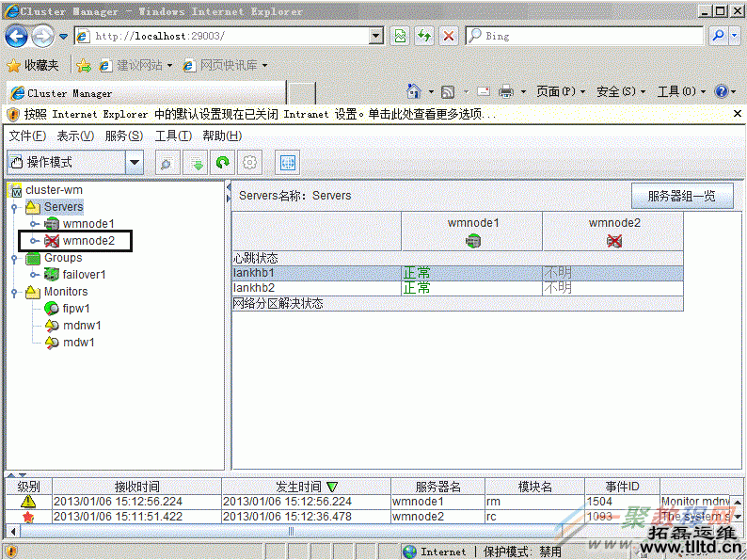Select the lankhb2 heartbeat row
Image resolution: width=747 pixels, height=560 pixels.
[458, 288]
